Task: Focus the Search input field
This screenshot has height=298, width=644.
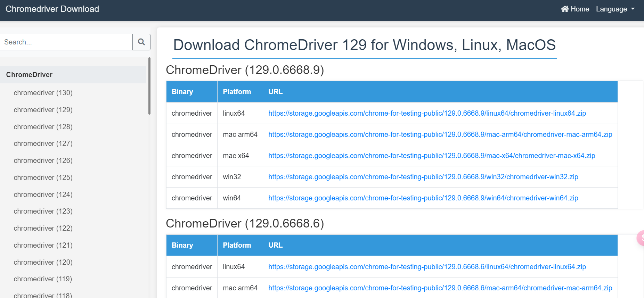Action: pos(66,42)
